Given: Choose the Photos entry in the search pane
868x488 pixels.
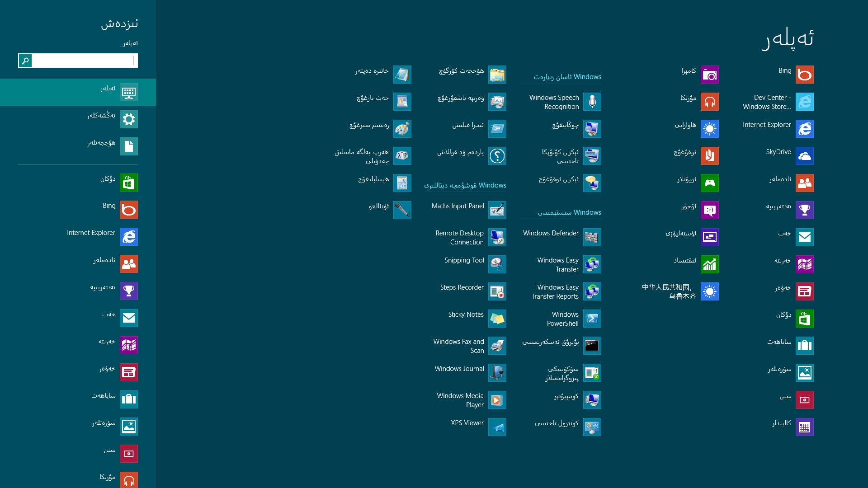Looking at the screenshot, I should [78, 427].
